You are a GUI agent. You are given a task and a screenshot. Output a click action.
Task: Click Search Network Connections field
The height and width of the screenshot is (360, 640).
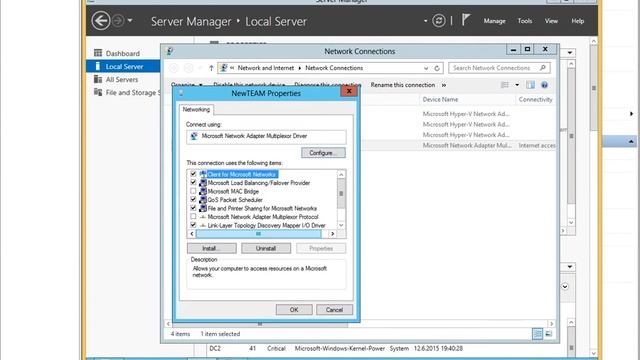[499, 68]
